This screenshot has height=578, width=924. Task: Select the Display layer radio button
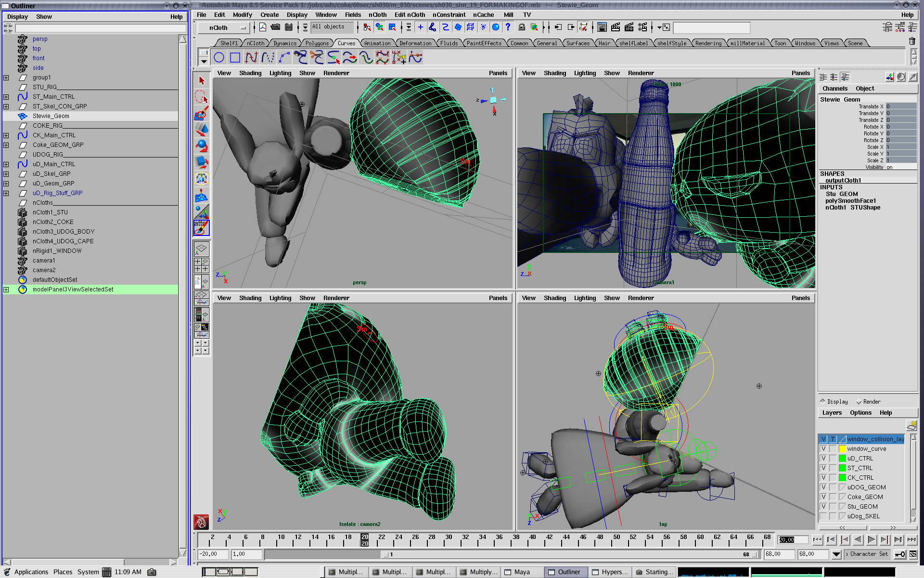point(822,401)
